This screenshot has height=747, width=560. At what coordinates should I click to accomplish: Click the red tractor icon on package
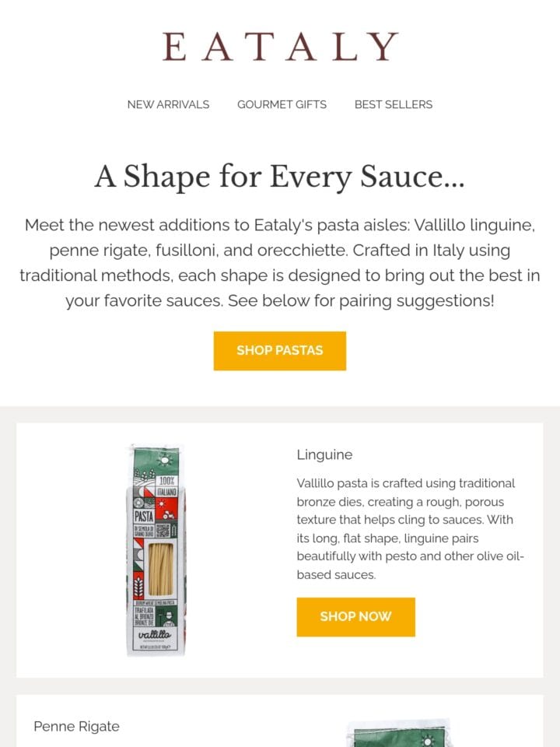(x=169, y=515)
